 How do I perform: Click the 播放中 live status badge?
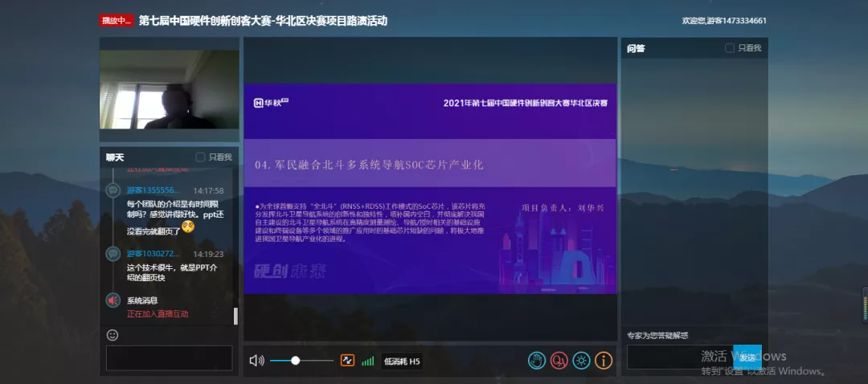tap(117, 21)
